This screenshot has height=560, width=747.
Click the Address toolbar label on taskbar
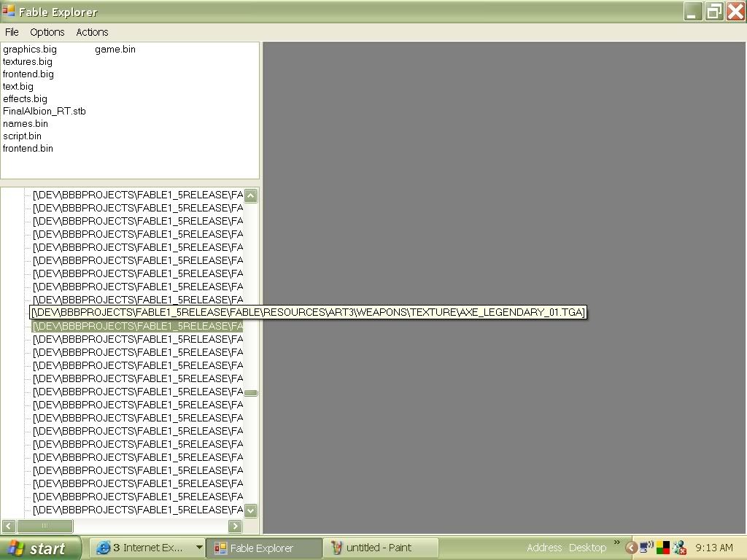[544, 548]
